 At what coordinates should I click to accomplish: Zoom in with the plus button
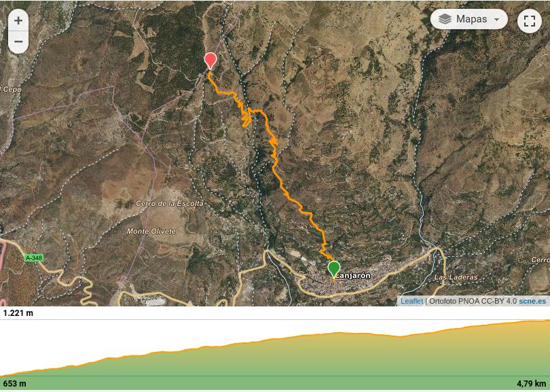pos(18,20)
